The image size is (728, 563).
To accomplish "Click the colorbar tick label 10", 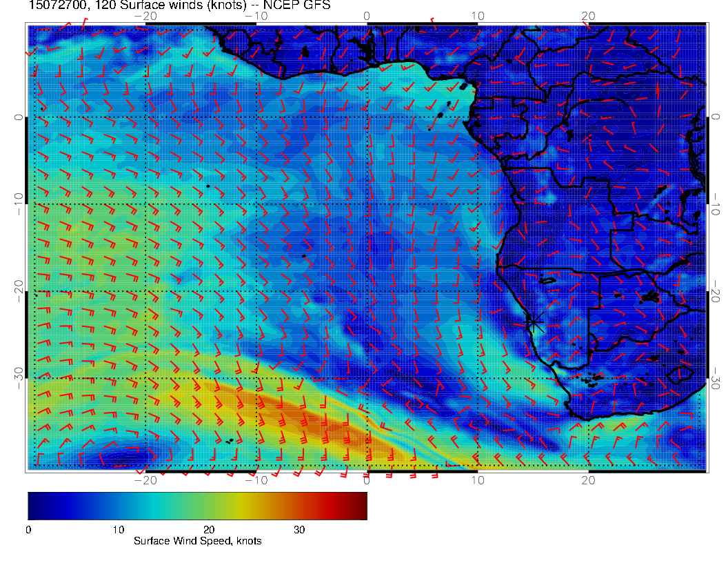I will coord(119,530).
